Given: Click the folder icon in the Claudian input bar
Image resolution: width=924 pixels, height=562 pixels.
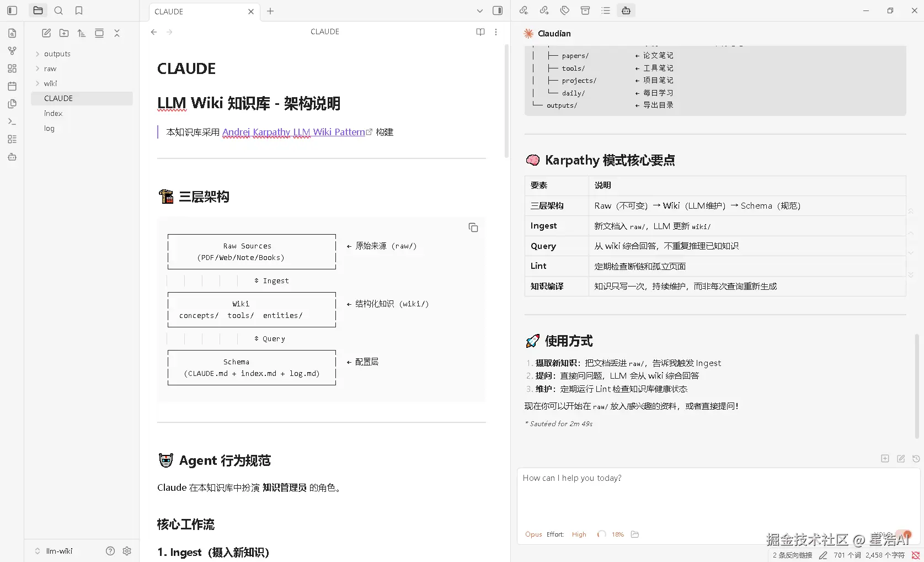Looking at the screenshot, I should pos(635,534).
